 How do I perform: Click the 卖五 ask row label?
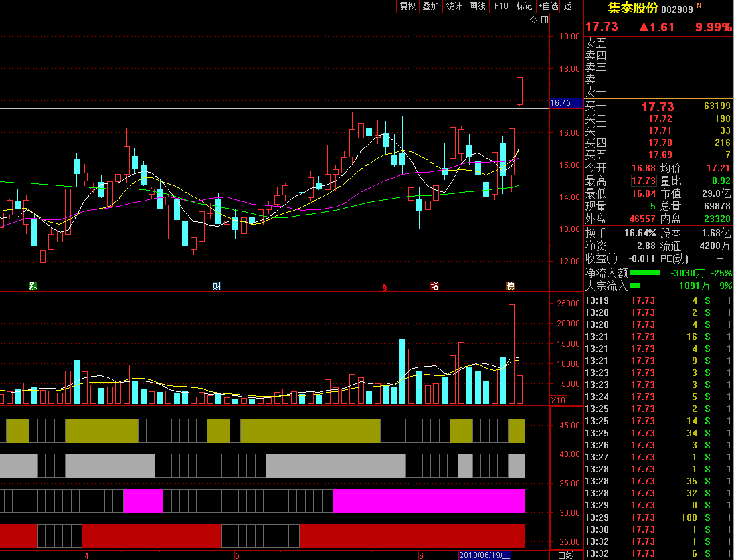point(596,43)
